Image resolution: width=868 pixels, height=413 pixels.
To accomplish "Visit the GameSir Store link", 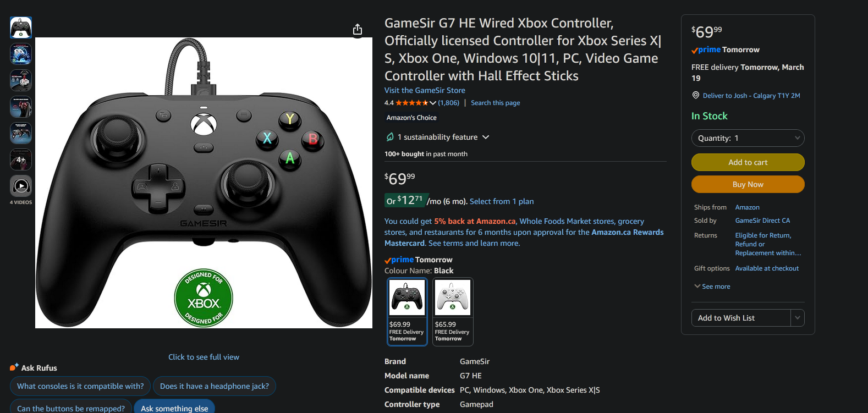I will (x=425, y=90).
